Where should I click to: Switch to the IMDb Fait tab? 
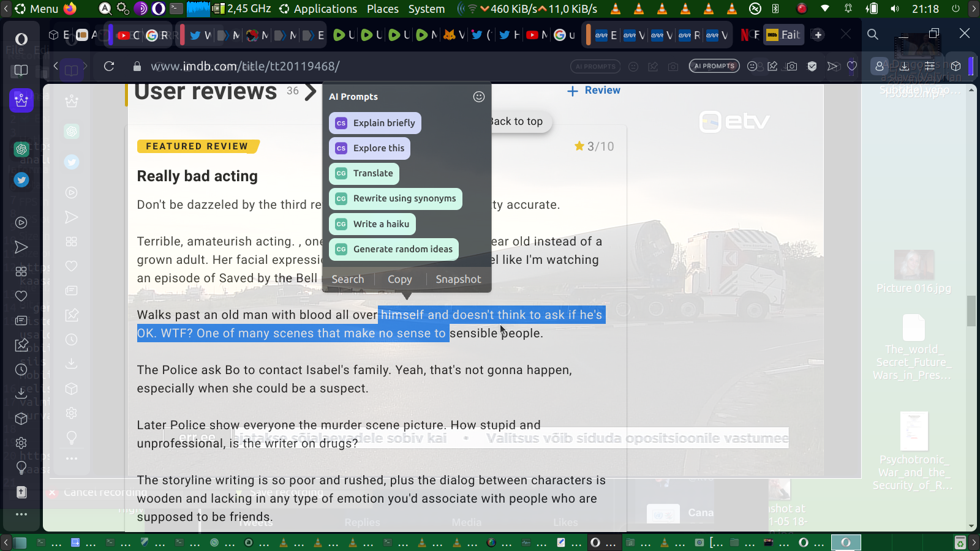(783, 35)
